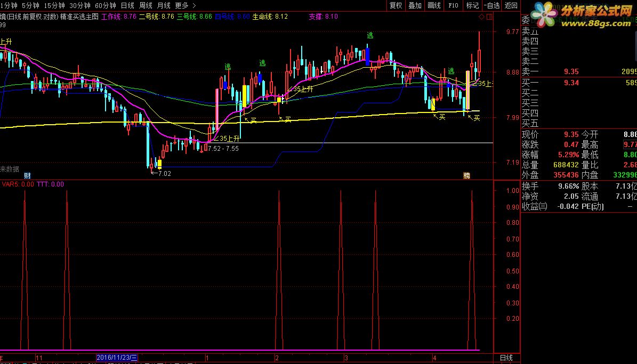This screenshot has height=364, width=637.
Task: Click the red window layout icon
Action: click(489, 17)
